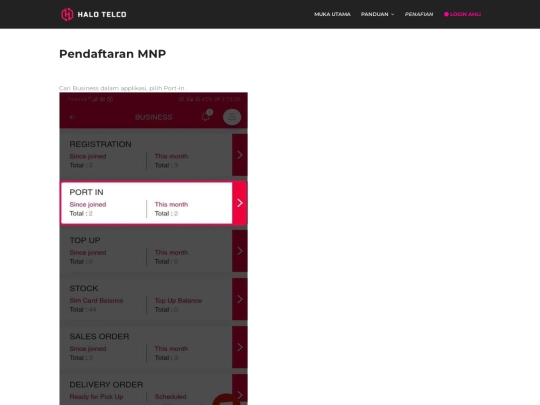Open SALES ORDER row chevron arrow
The height and width of the screenshot is (405, 540).
click(x=240, y=347)
